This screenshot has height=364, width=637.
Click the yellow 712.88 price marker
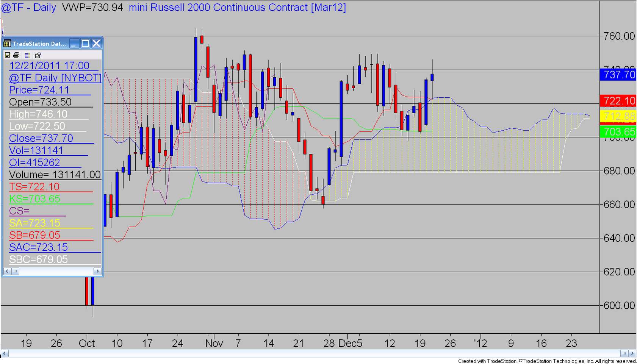tap(618, 116)
